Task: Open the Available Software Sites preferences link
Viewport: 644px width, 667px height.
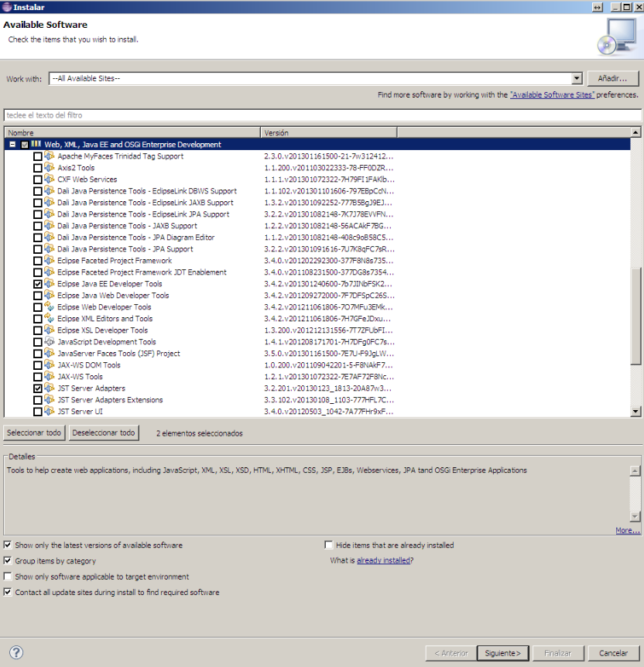Action: point(552,95)
